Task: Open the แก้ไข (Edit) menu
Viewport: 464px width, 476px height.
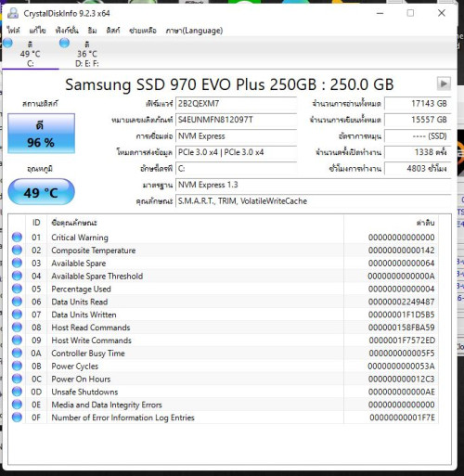Action: [37, 31]
